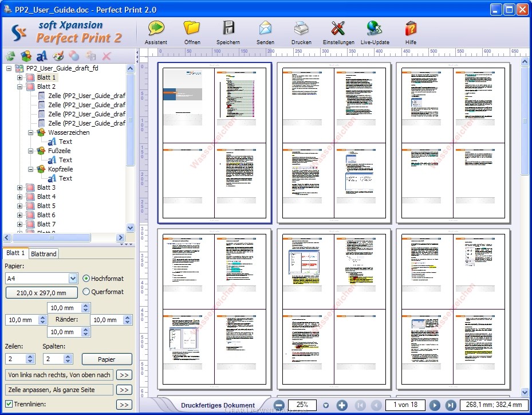532x415 pixels.
Task: Click the Papier button
Action: tap(107, 359)
